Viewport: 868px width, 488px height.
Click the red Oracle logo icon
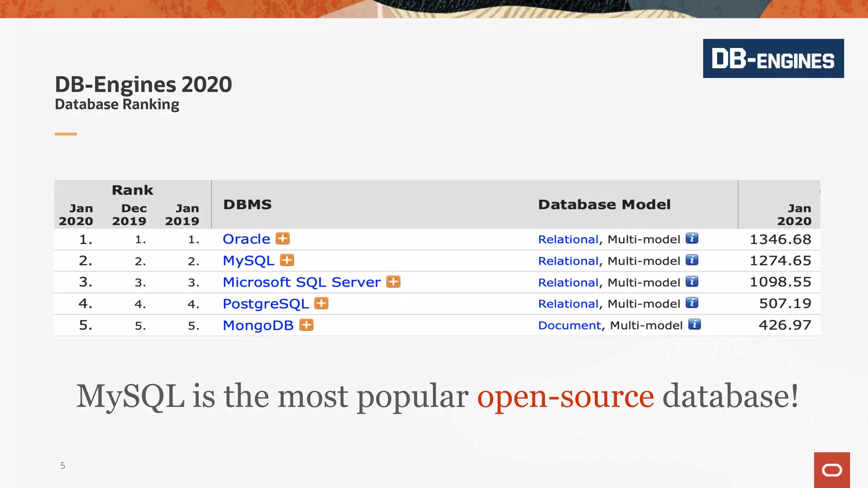click(832, 470)
